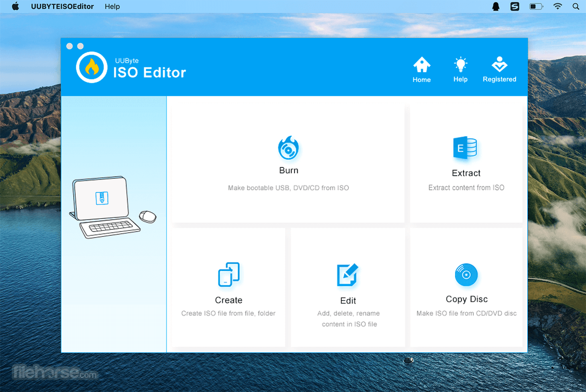Viewport: 586px width, 392px height.
Task: Click 'Extract content from ISO' panel
Action: tap(466, 187)
